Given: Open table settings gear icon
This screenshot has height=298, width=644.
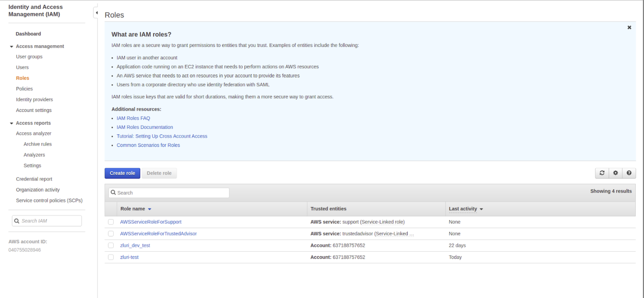Looking at the screenshot, I should [x=616, y=173].
